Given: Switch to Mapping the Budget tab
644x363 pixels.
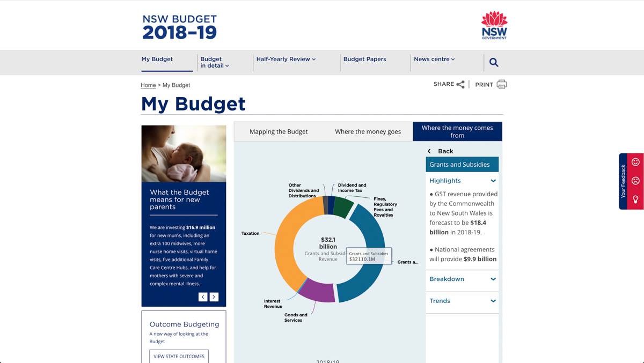Looking at the screenshot, I should click(279, 131).
